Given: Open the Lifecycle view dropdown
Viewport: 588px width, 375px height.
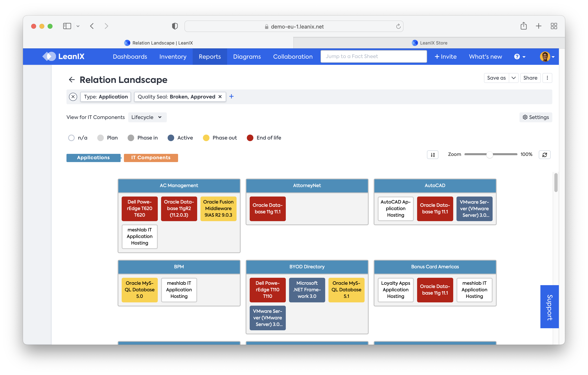Looking at the screenshot, I should coord(147,117).
